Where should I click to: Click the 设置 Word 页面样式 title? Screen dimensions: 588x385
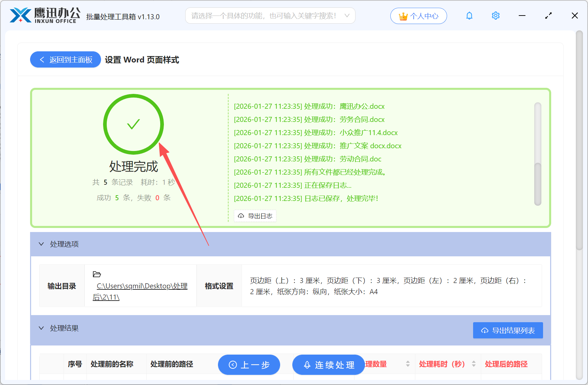(142, 60)
